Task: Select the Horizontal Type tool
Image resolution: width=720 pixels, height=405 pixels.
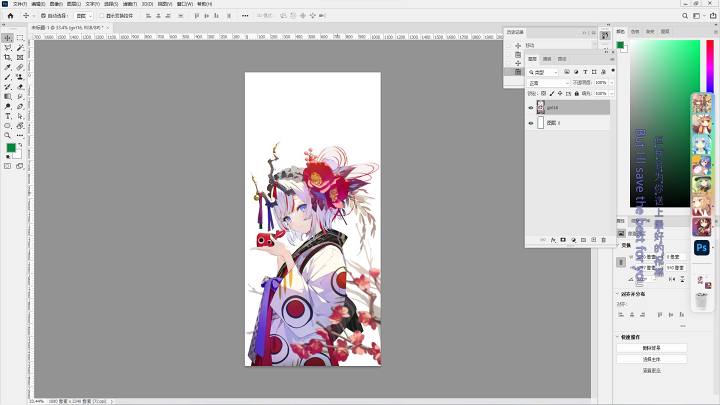Action: point(8,116)
